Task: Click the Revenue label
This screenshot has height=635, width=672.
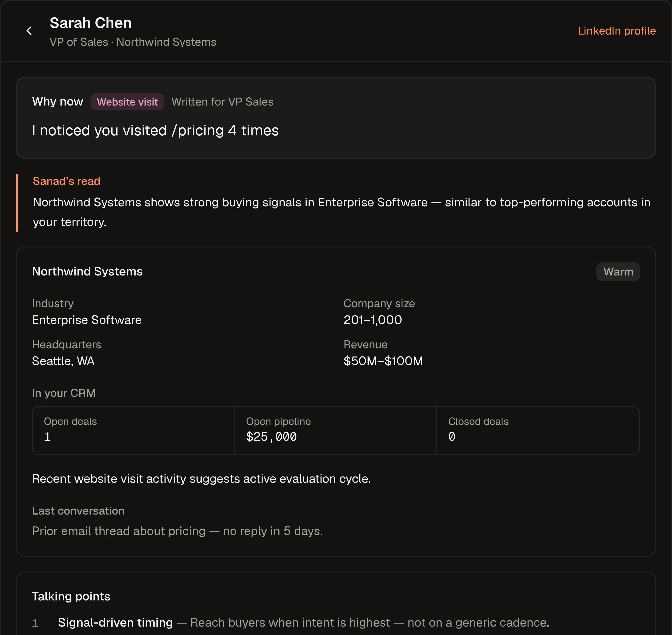Action: (x=365, y=345)
